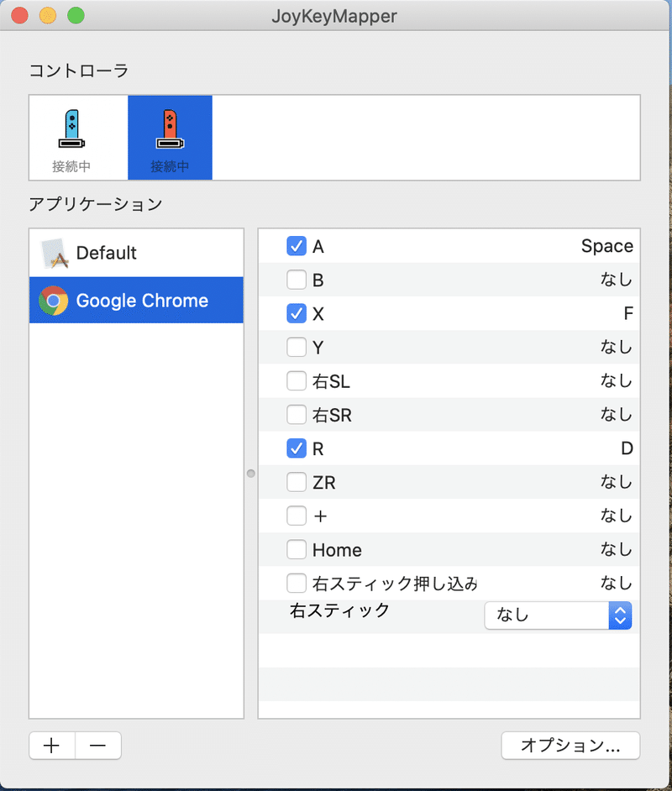This screenshot has width=672, height=791.
Task: Click the なし value in + row
Action: (617, 516)
